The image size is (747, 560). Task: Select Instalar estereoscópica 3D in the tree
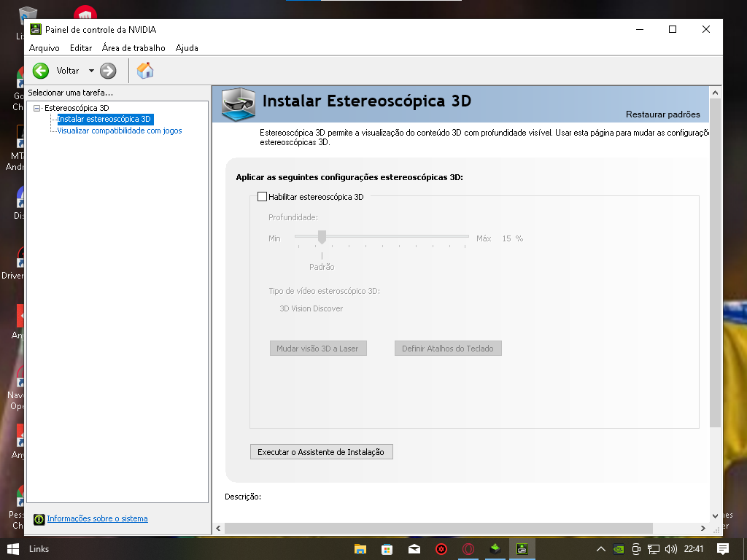click(104, 119)
